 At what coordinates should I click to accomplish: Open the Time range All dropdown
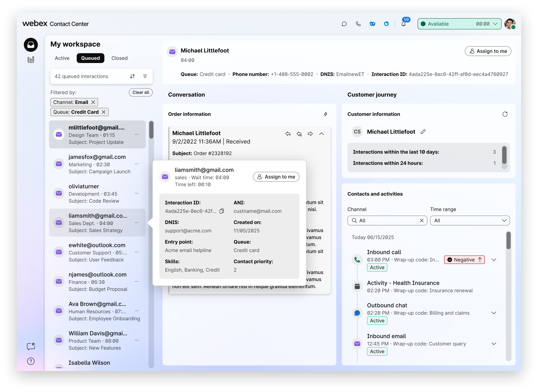click(x=470, y=220)
